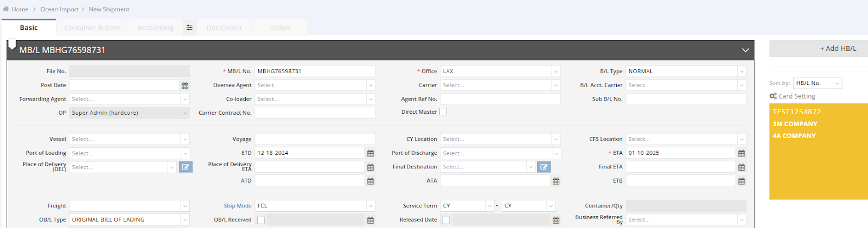Select the yellow TEST1254872 HB/L card

(818, 152)
